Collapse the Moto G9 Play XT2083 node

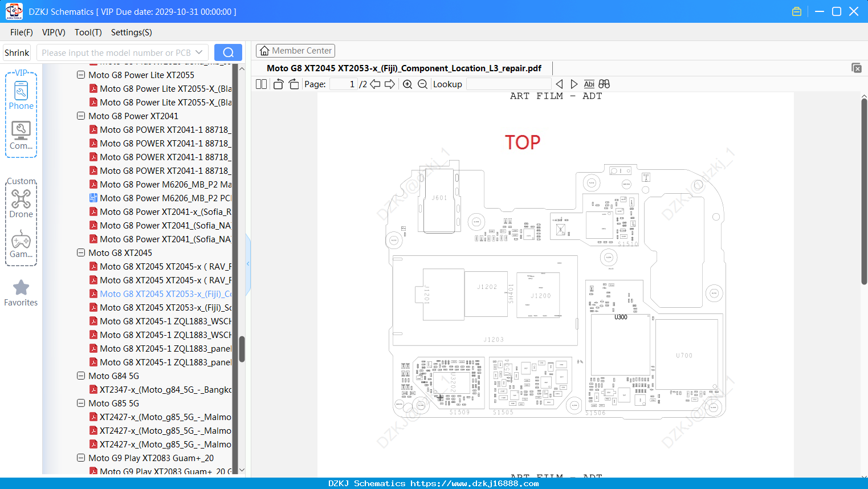pyautogui.click(x=81, y=458)
